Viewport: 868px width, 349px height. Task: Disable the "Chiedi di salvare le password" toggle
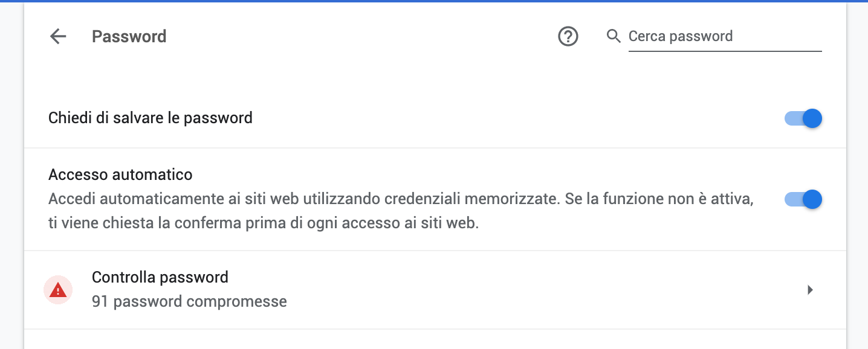[803, 118]
